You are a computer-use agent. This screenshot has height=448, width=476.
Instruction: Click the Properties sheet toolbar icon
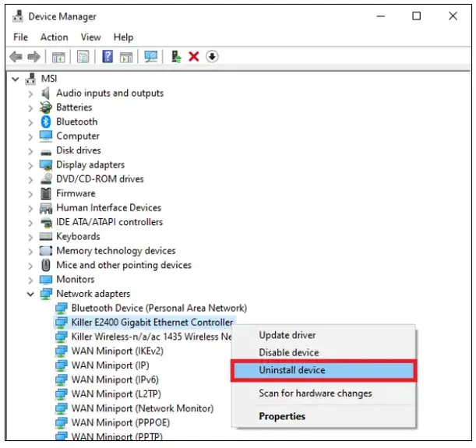83,57
